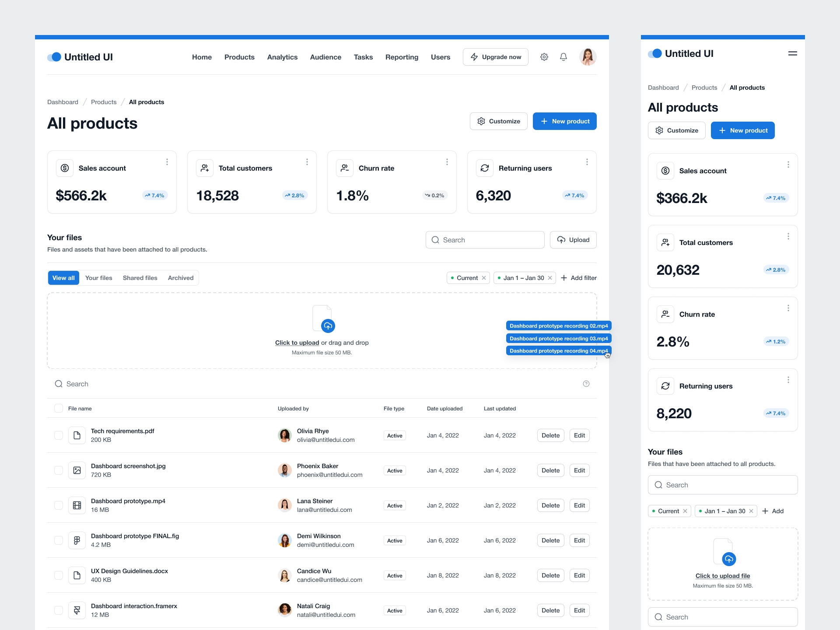Image resolution: width=840 pixels, height=630 pixels.
Task: Click the New product button
Action: [x=564, y=121]
